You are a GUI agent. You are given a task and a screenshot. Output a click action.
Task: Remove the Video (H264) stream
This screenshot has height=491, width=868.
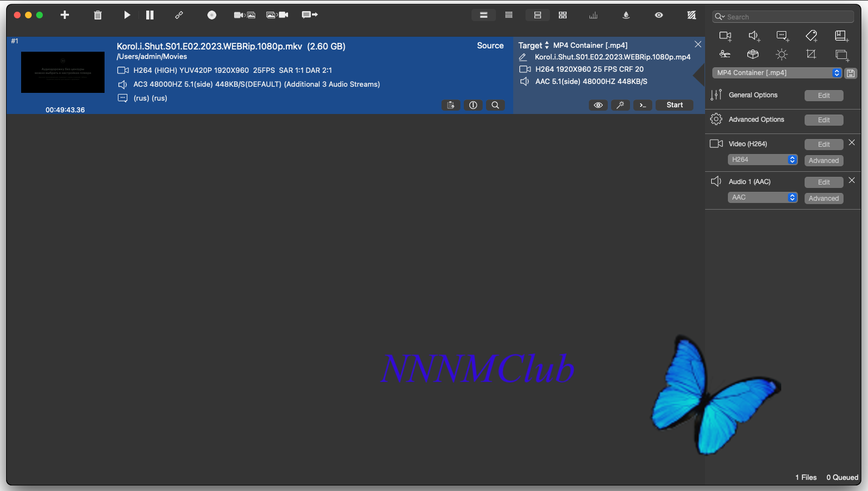[x=852, y=143]
